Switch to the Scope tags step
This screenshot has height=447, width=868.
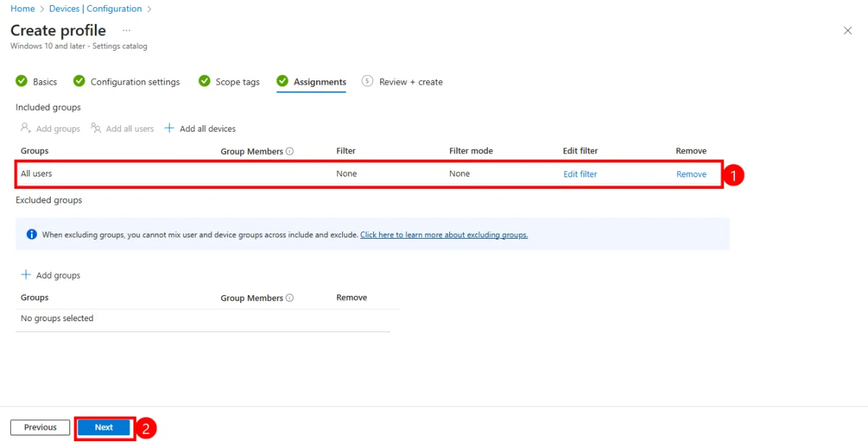click(237, 82)
